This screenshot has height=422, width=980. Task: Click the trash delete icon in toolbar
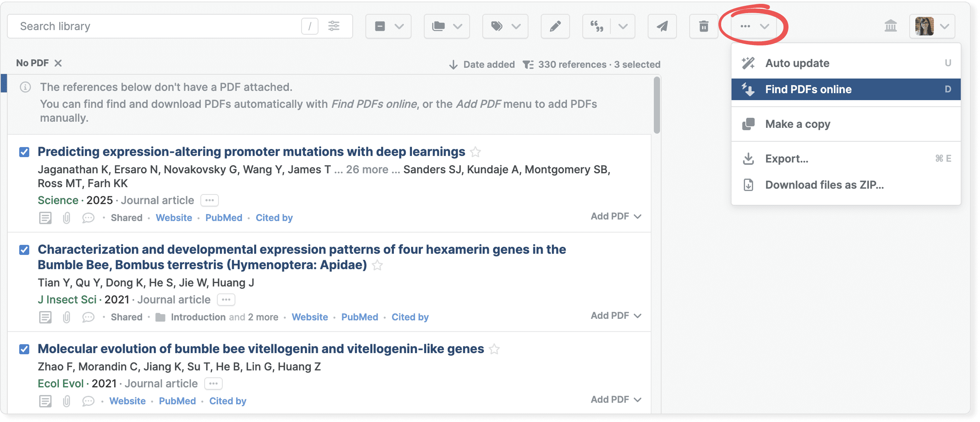(703, 26)
